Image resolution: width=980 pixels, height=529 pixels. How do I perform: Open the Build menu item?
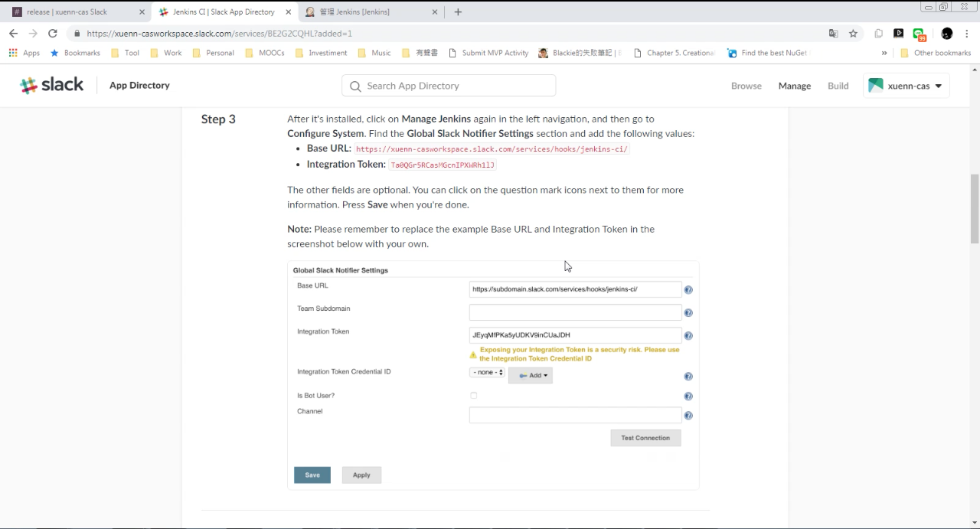pyautogui.click(x=838, y=86)
